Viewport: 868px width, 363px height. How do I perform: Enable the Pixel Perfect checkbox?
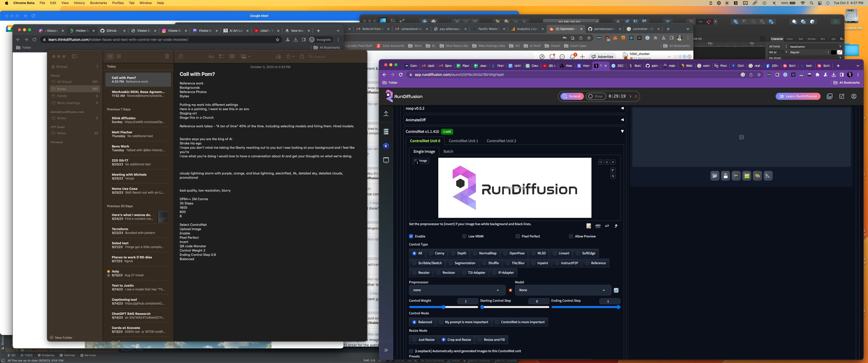pos(518,236)
